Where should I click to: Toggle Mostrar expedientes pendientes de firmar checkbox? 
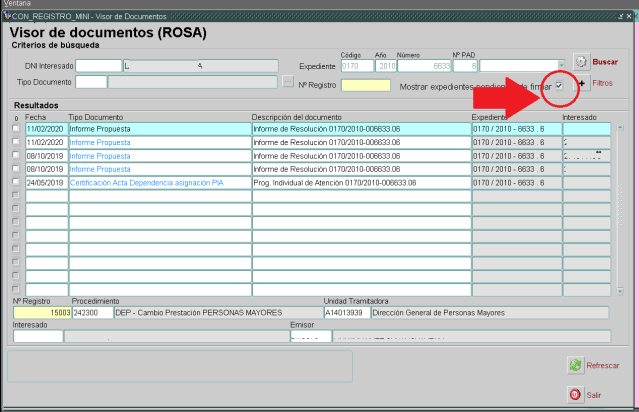[560, 86]
